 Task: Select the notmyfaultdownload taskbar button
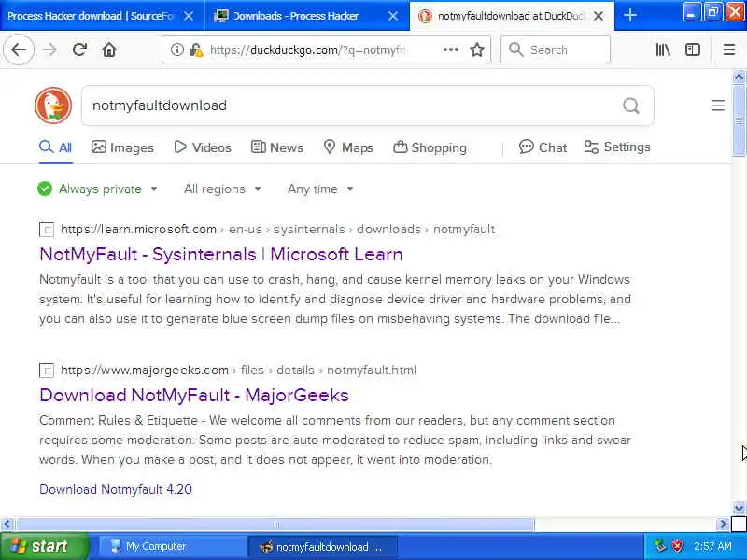pyautogui.click(x=322, y=546)
